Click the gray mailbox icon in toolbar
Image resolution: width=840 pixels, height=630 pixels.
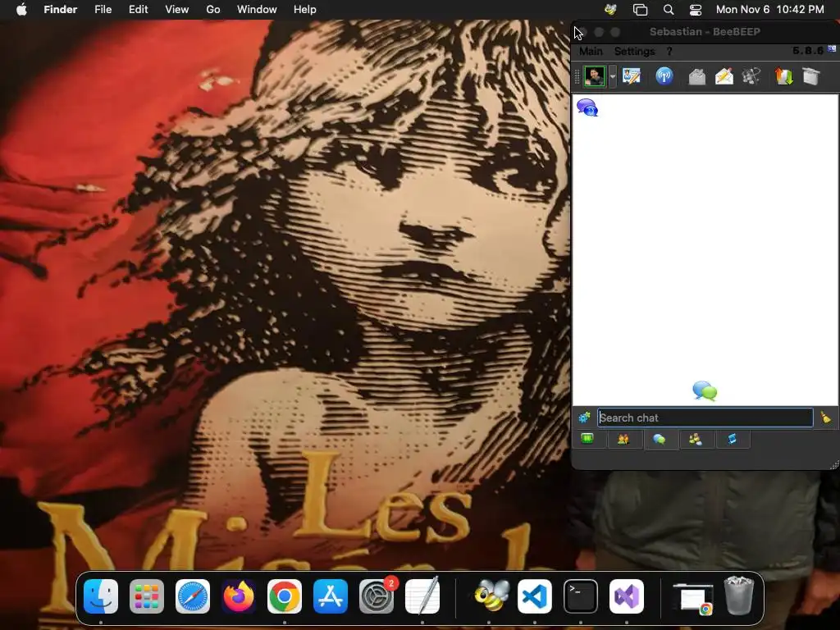697,76
